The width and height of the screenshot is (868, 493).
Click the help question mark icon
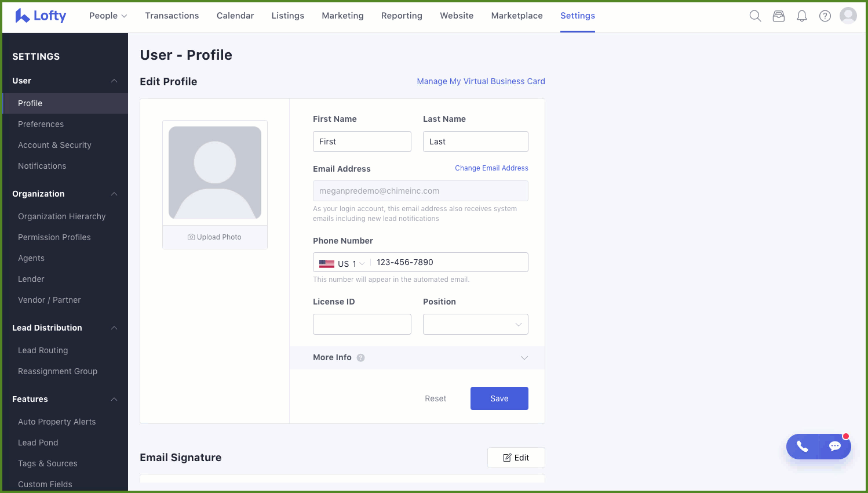pos(825,16)
